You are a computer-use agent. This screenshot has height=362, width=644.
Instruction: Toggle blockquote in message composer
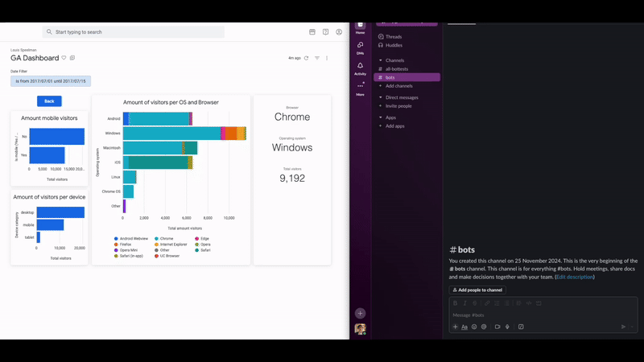point(518,303)
